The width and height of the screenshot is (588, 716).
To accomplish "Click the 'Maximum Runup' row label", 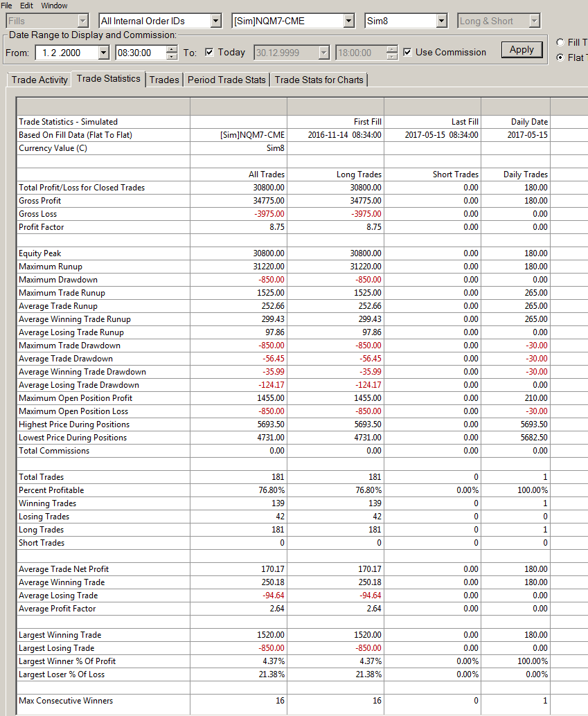I will click(51, 267).
